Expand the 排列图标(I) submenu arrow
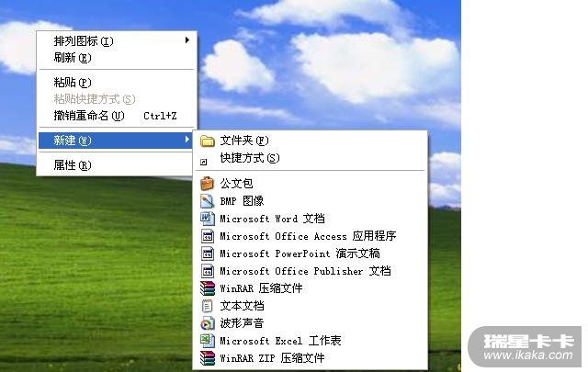This screenshot has width=588, height=372. coord(187,40)
